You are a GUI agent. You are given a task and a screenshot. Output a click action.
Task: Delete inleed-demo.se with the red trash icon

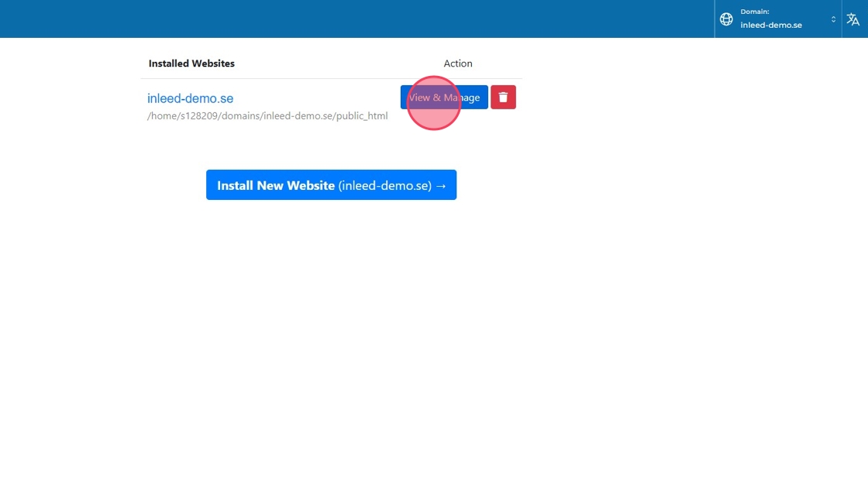tap(503, 97)
